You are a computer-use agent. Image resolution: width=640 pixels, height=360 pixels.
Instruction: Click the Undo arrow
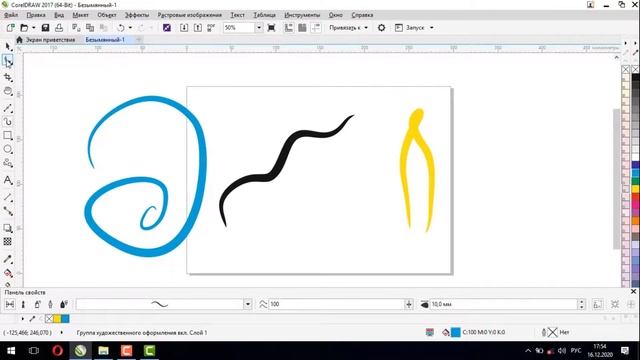[120, 28]
